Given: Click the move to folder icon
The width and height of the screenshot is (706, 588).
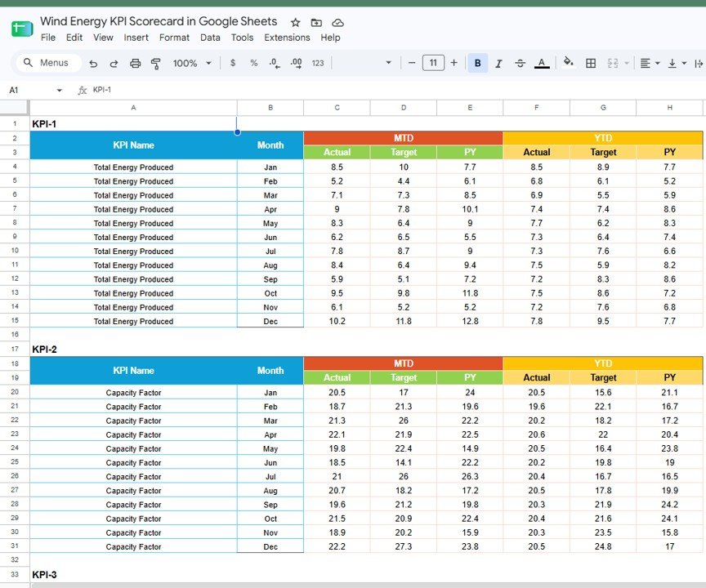Looking at the screenshot, I should (x=316, y=23).
